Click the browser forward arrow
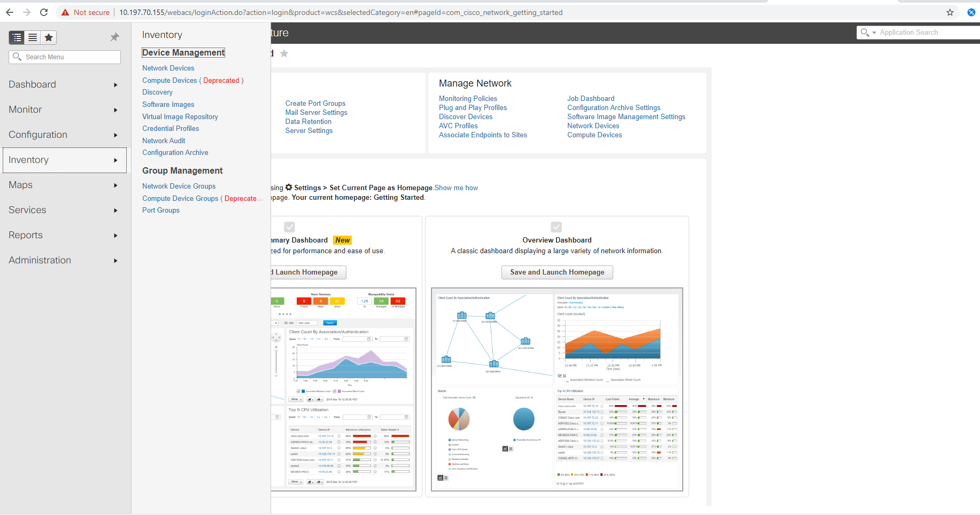Viewport: 980px width, 515px height. 27,12
